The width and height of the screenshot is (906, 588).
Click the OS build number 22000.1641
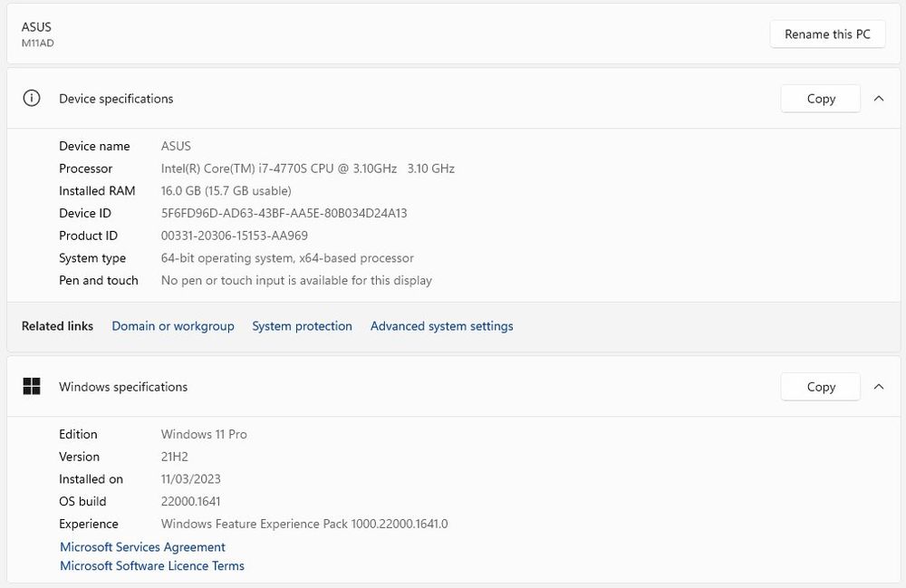190,501
